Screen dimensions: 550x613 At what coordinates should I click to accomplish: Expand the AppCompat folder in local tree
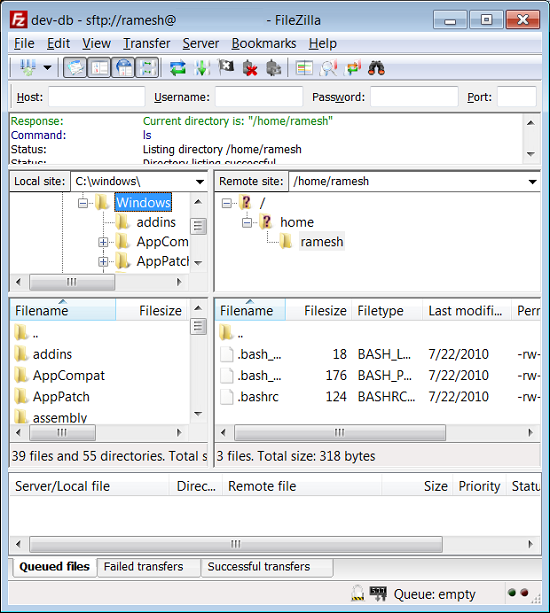(103, 242)
